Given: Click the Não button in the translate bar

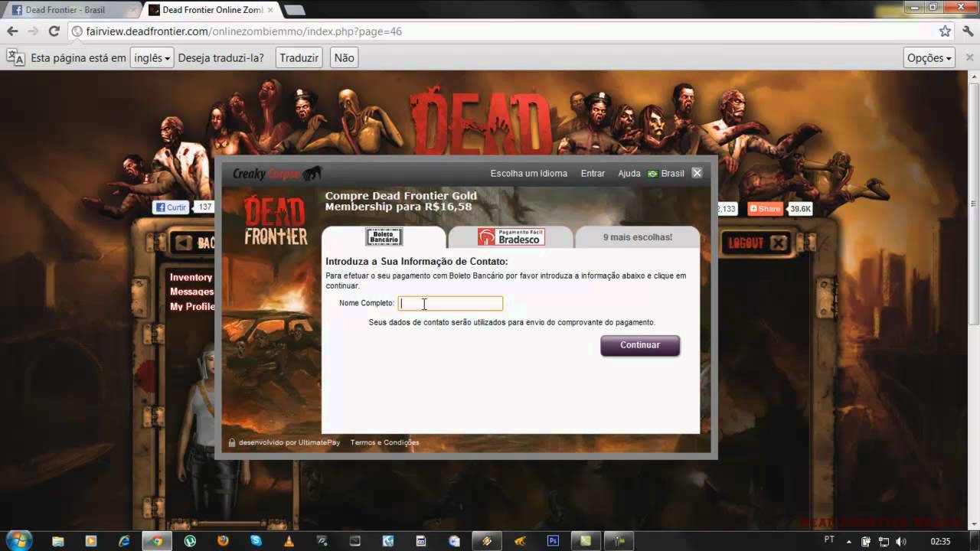Looking at the screenshot, I should [x=344, y=57].
